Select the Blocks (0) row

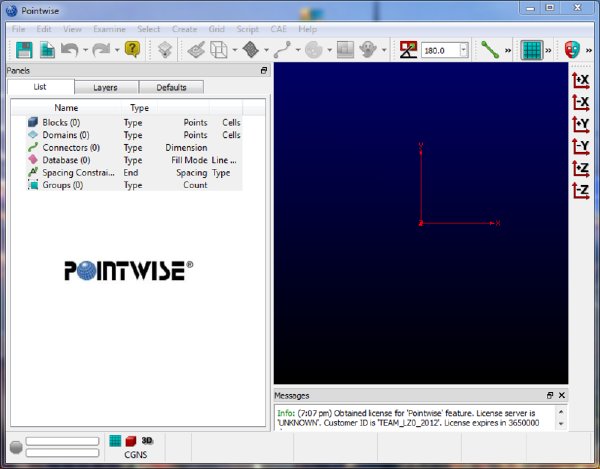click(134, 122)
